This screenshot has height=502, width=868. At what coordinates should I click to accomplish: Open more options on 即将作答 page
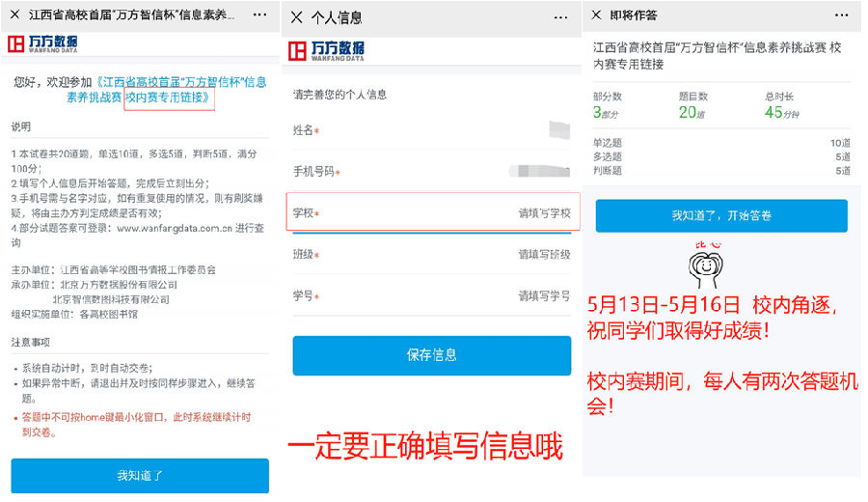pyautogui.click(x=841, y=14)
